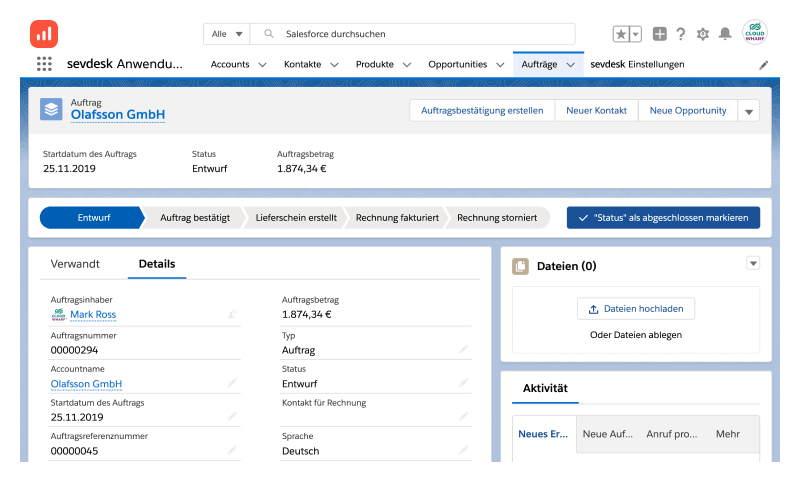Go to the Produkte tab

(x=375, y=64)
